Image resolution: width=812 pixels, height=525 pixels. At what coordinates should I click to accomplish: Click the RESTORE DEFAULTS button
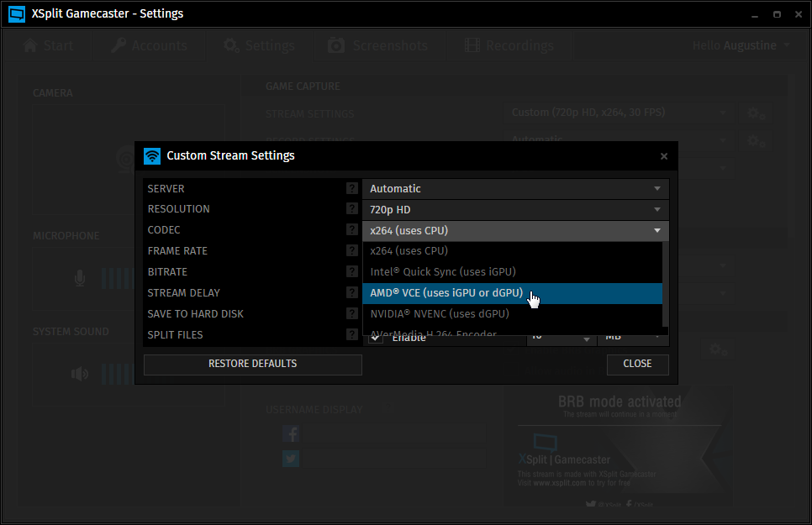coord(253,364)
